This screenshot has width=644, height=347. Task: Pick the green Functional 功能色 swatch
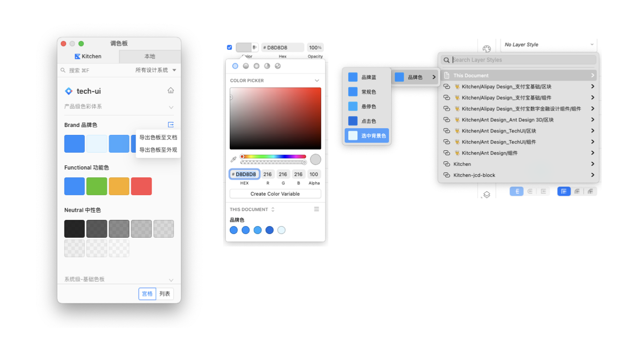click(97, 186)
